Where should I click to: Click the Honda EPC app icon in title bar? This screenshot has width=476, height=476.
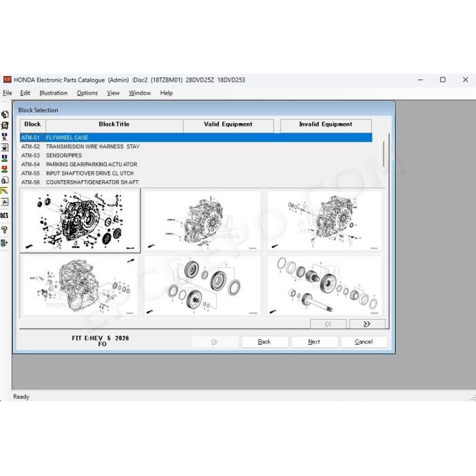pos(7,80)
